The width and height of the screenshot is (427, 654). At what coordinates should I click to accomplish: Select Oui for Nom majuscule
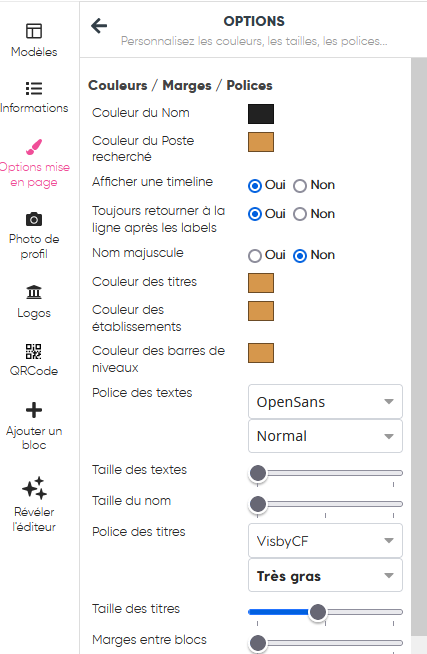(x=255, y=256)
